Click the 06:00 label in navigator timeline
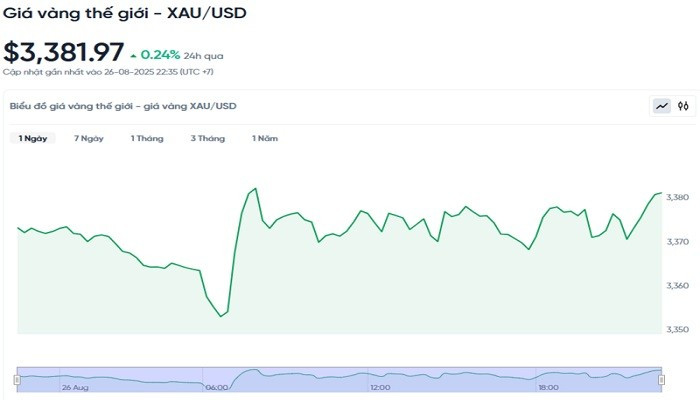The width and height of the screenshot is (700, 400). tap(215, 387)
